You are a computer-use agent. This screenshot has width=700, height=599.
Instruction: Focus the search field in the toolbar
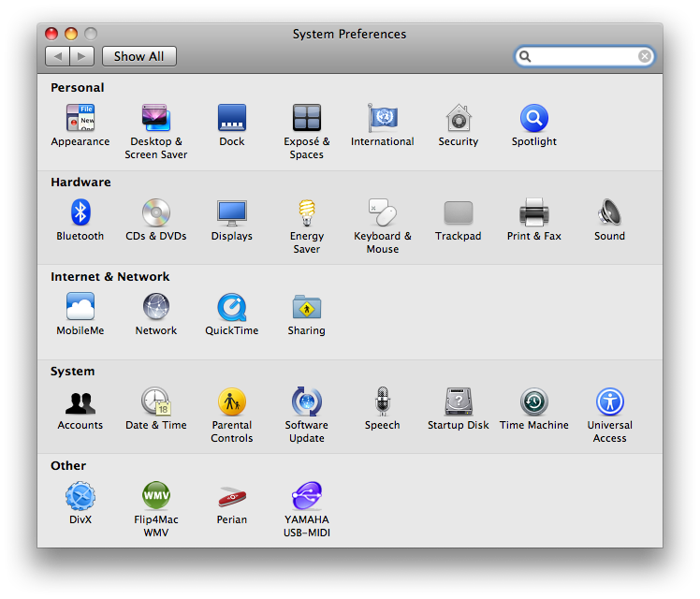[584, 56]
